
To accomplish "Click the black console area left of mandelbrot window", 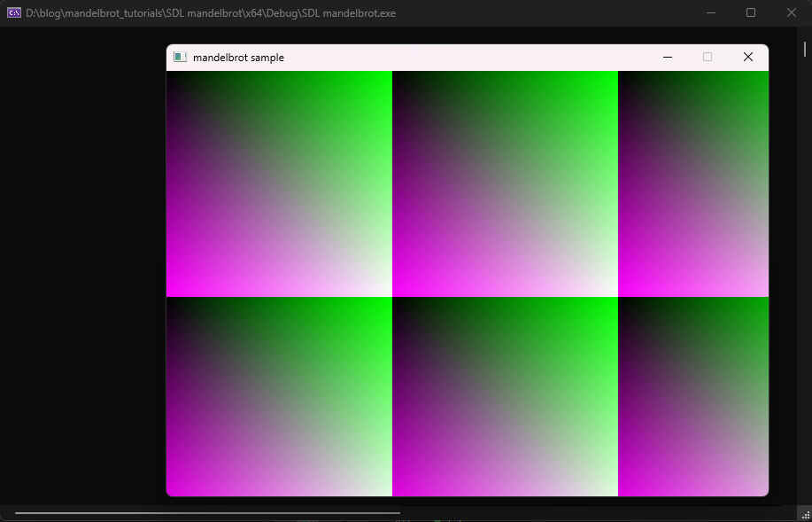I will 83,266.
